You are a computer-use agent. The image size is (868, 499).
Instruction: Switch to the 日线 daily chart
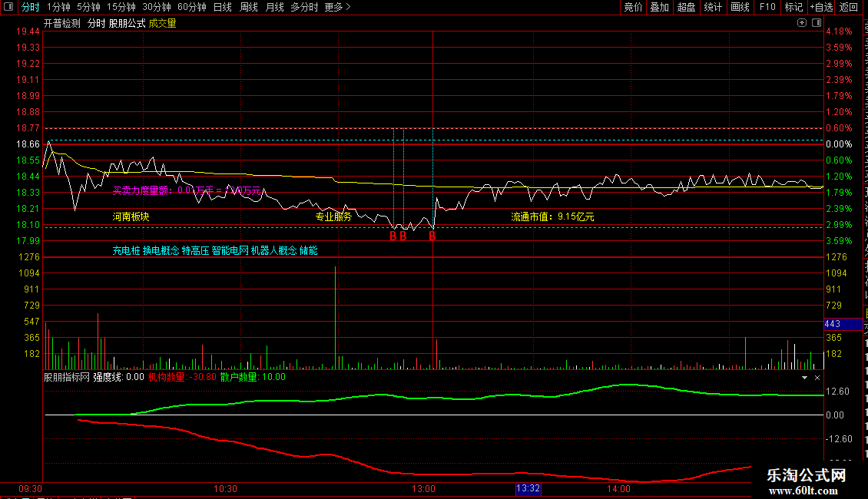point(223,7)
